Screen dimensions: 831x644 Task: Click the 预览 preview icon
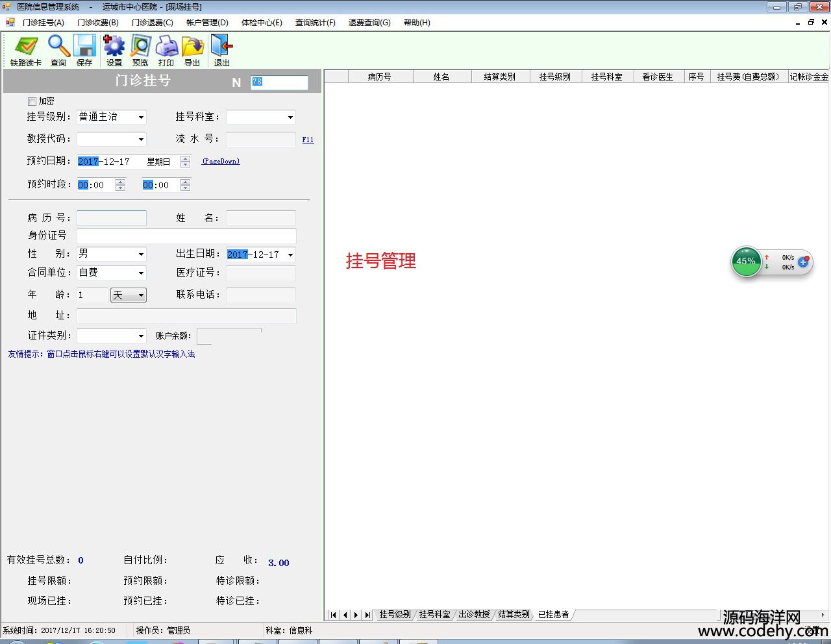pos(140,47)
